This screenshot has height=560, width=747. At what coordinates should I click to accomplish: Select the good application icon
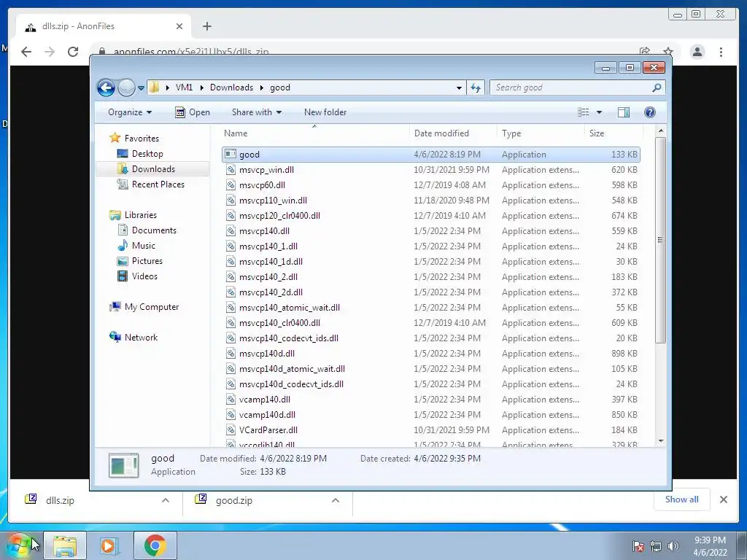(x=231, y=154)
